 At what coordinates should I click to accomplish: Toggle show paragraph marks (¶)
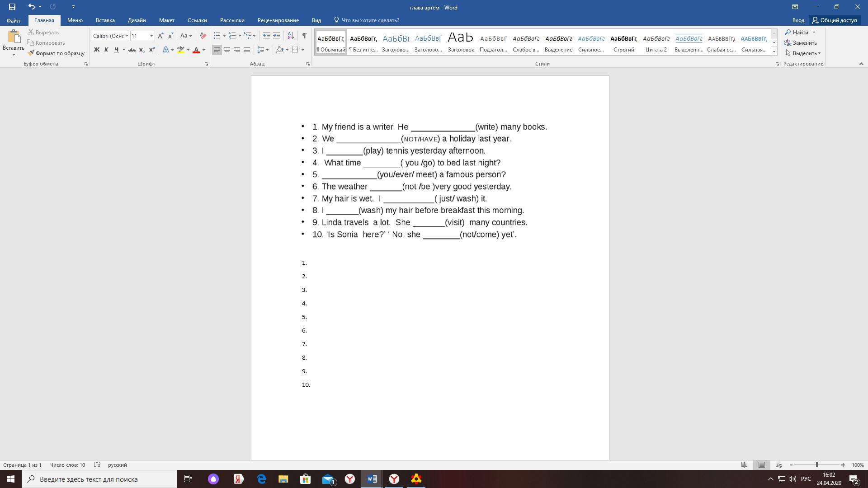304,36
